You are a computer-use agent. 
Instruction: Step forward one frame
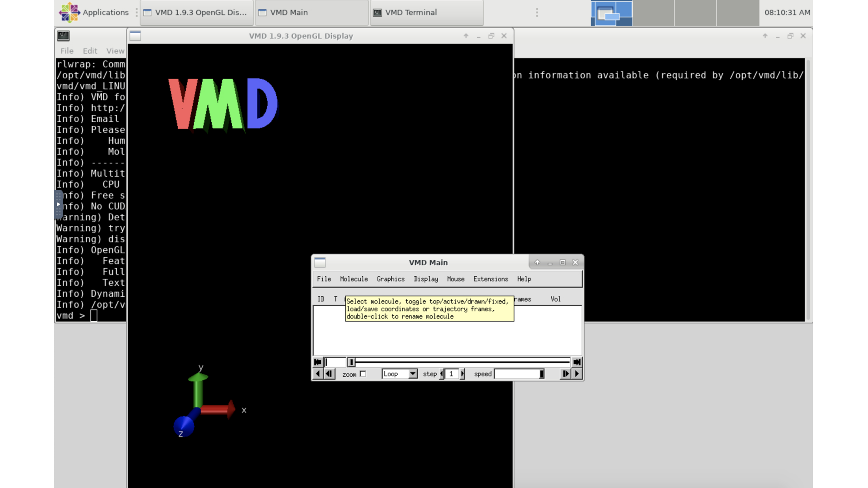tap(565, 374)
